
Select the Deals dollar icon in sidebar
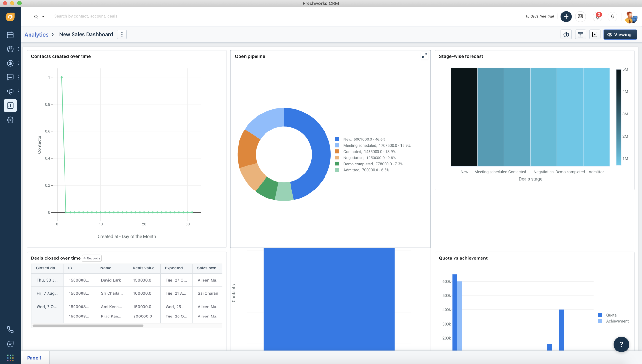point(11,63)
